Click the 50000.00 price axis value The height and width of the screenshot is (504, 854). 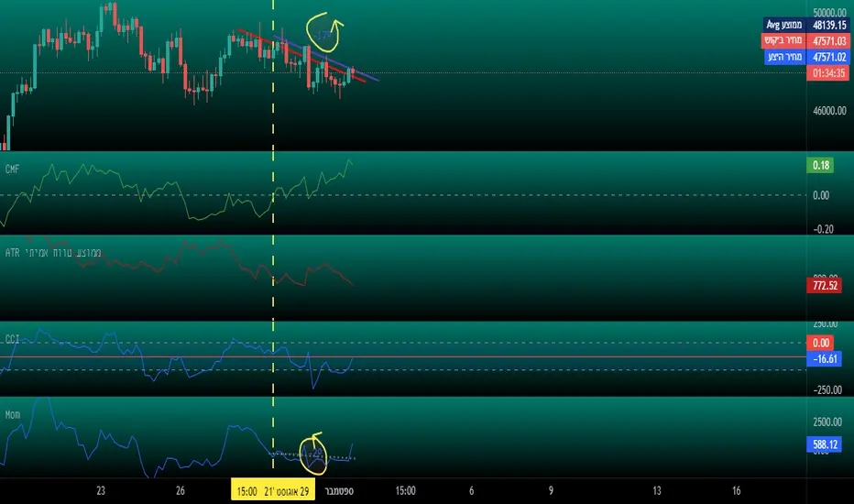[x=829, y=13]
